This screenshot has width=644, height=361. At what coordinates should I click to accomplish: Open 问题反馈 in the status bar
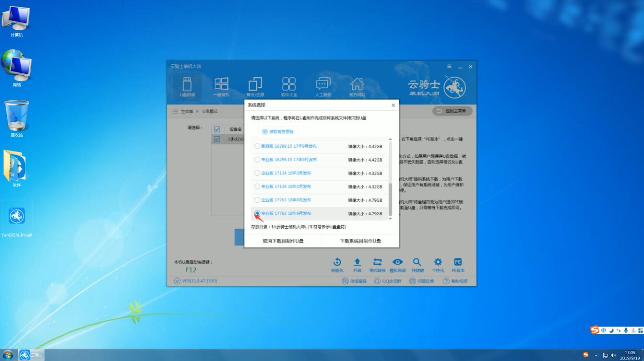421,281
